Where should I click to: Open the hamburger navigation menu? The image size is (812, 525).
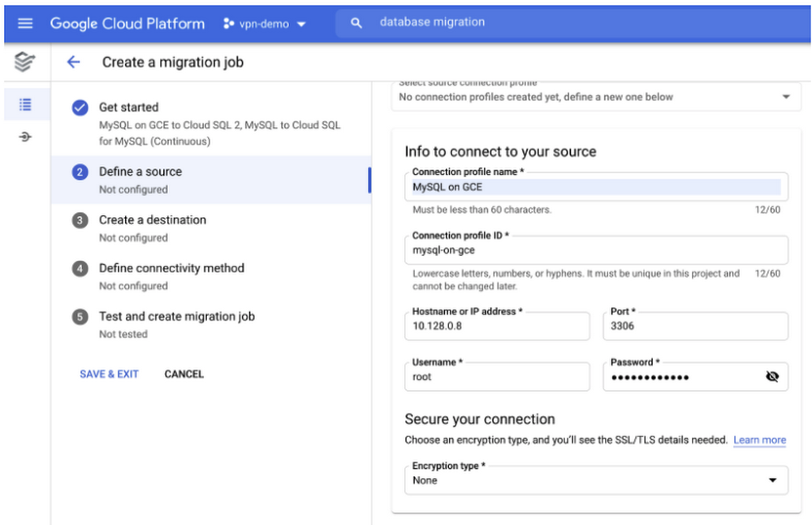click(25, 24)
